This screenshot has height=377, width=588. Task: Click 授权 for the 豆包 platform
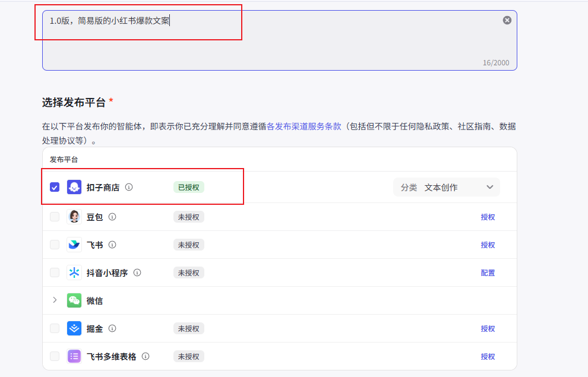[x=488, y=217]
